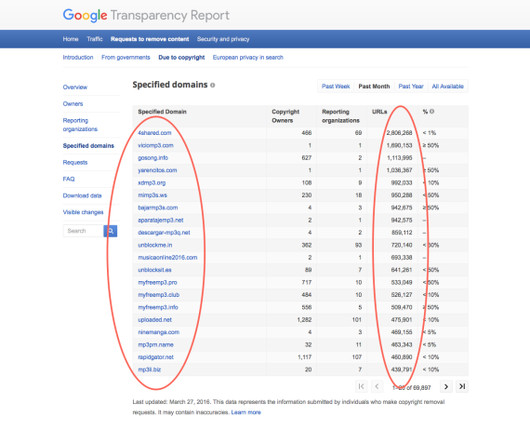Open FAQ in the sidebar
Viewport: 530px width, 443px height.
(69, 179)
